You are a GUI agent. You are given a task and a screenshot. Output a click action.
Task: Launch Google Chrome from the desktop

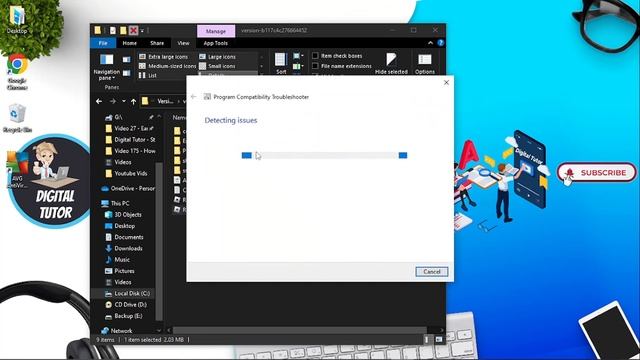pyautogui.click(x=17, y=72)
